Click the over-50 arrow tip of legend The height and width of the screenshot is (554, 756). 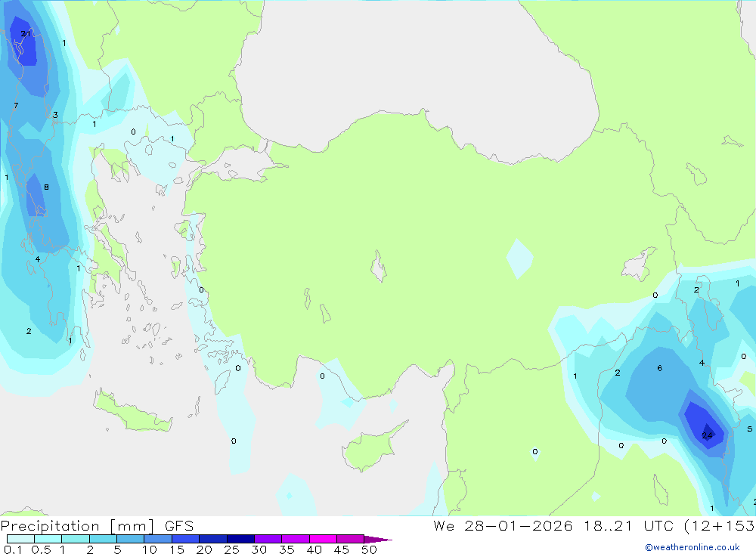tap(377, 539)
